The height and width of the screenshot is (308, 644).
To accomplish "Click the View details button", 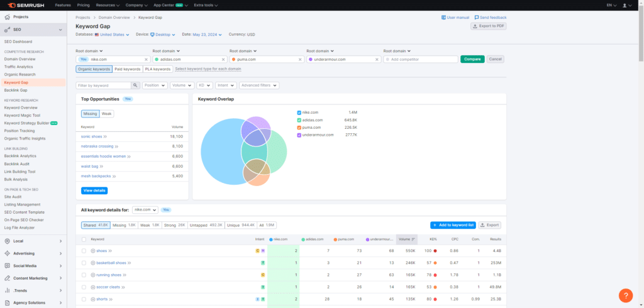I will pos(94,190).
